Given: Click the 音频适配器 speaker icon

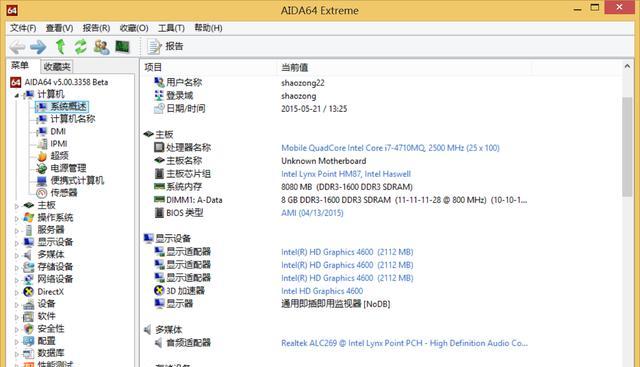Looking at the screenshot, I should (x=159, y=343).
